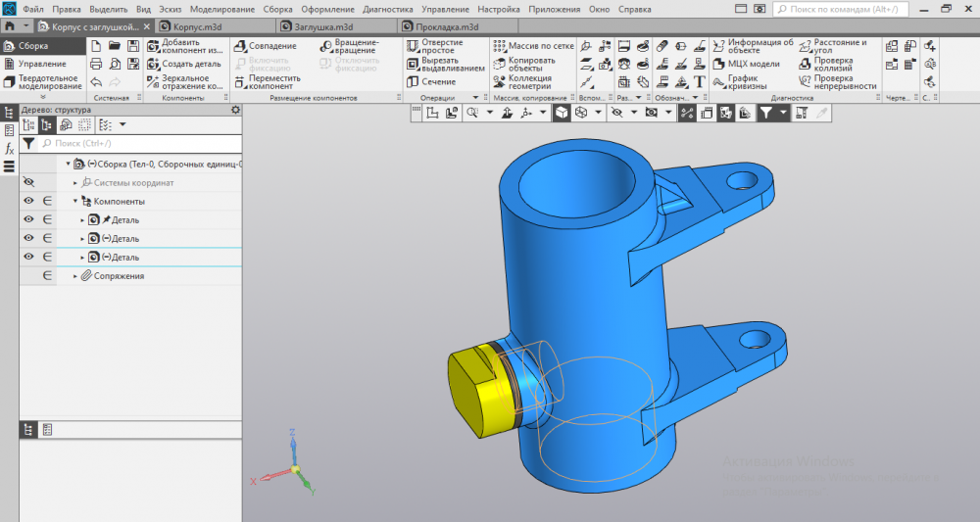Click the Save document icon
This screenshot has width=980, height=522.
(132, 46)
